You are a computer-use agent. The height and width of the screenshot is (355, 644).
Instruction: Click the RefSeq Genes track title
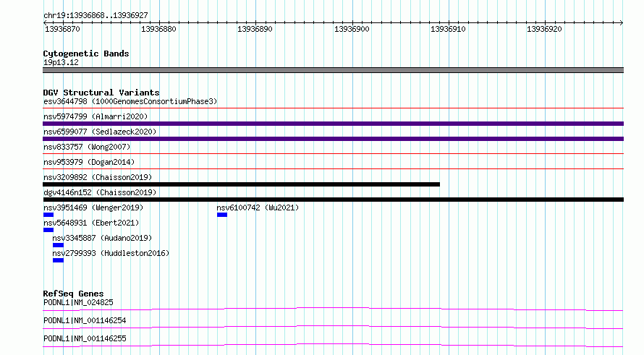tap(73, 294)
